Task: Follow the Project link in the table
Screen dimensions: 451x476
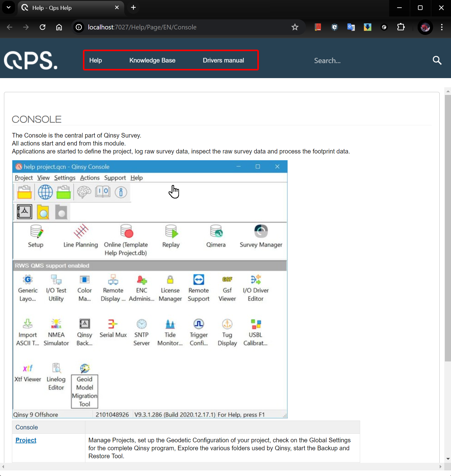Action: (x=26, y=440)
